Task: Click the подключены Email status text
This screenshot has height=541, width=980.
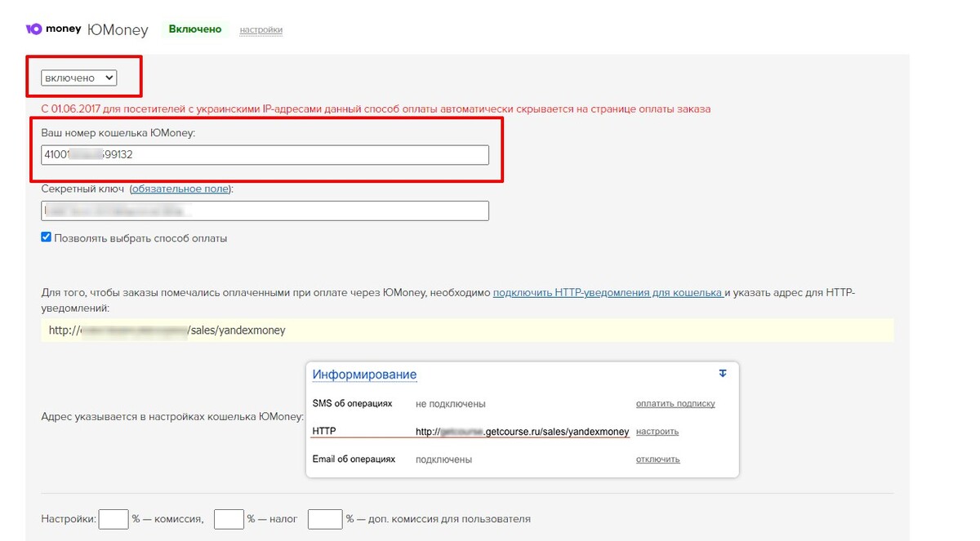Action: 443,459
